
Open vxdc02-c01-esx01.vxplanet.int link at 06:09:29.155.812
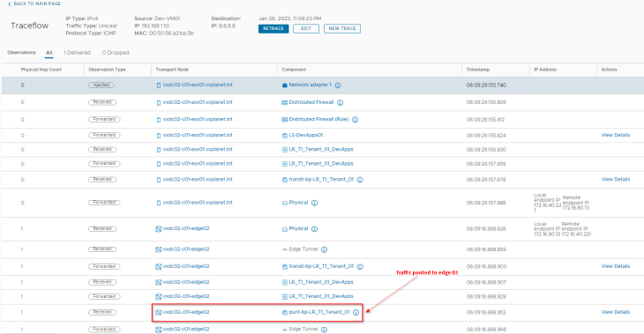[x=198, y=119]
